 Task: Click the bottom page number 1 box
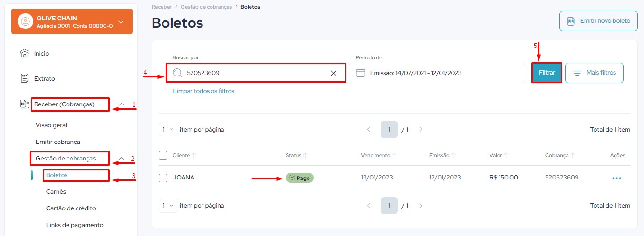click(389, 206)
